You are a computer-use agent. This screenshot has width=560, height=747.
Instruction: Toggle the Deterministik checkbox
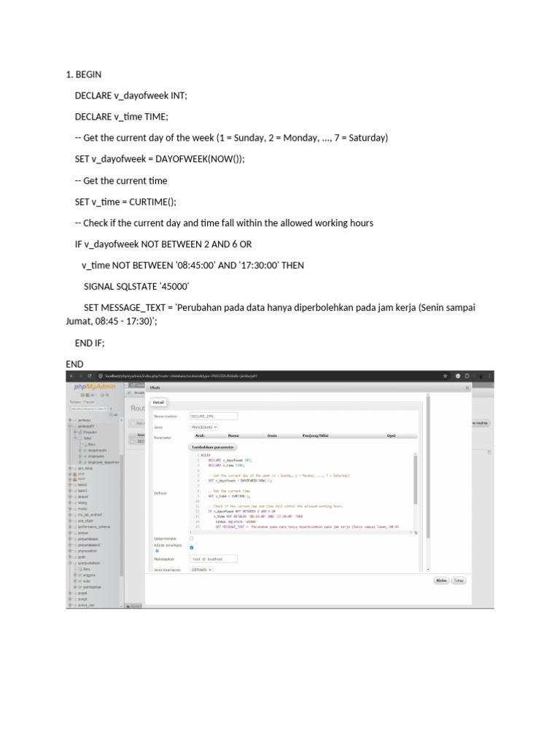click(x=192, y=539)
